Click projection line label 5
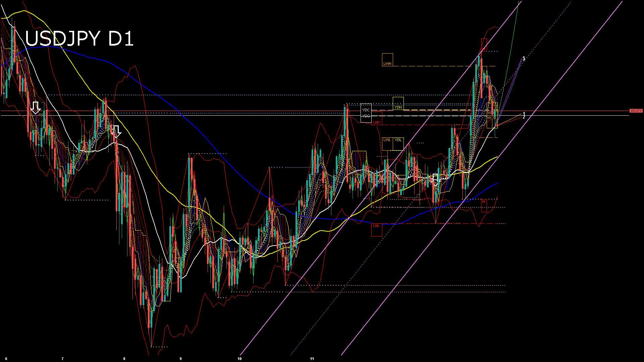This screenshot has height=362, width=644. pyautogui.click(x=524, y=58)
